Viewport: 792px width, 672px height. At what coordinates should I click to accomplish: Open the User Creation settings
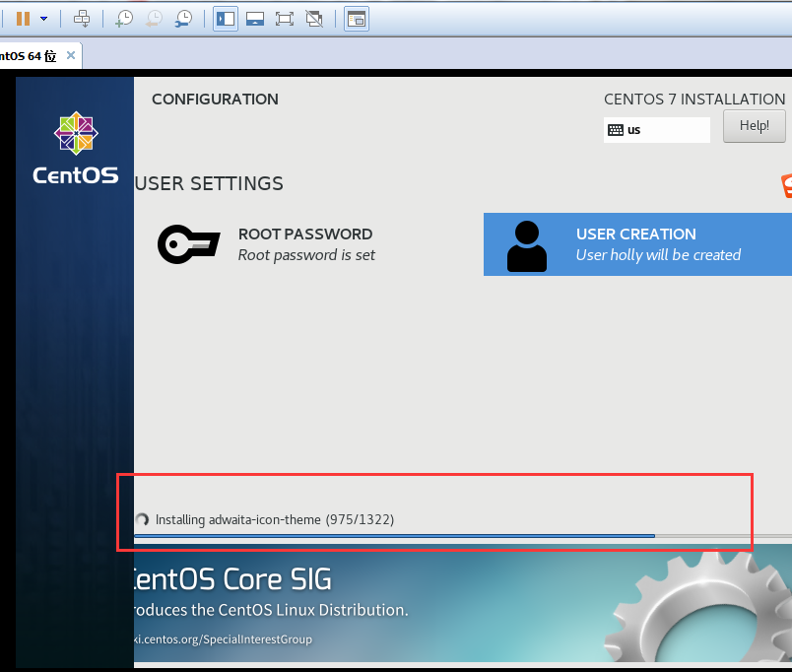pos(637,244)
